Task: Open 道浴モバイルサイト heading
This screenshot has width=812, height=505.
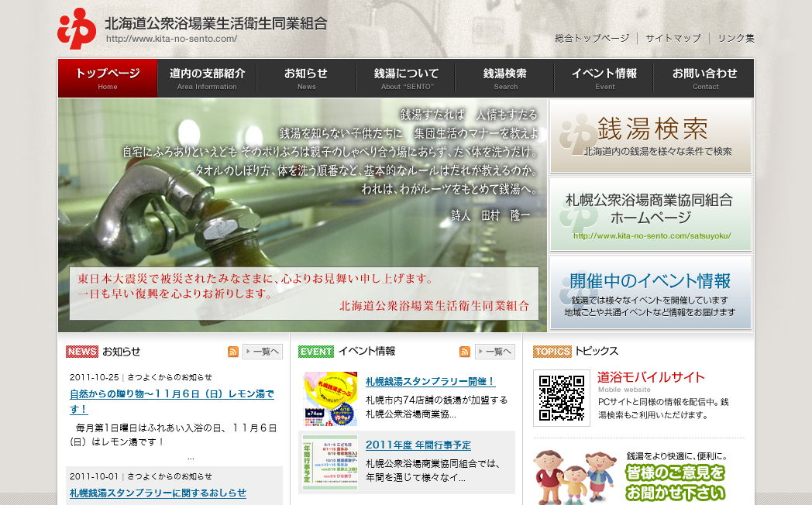Action: pos(651,377)
